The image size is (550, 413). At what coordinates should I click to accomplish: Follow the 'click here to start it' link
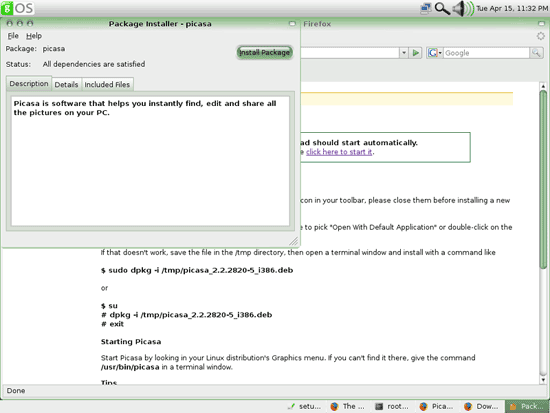coord(339,152)
